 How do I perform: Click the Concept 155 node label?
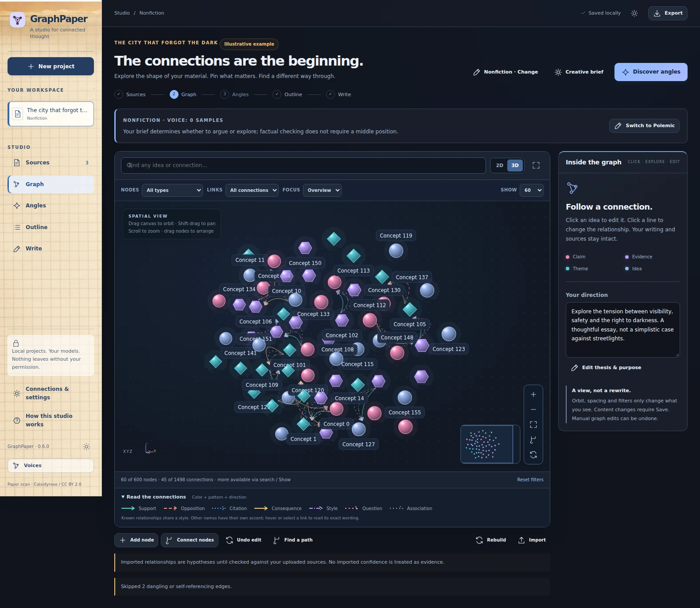tap(404, 413)
